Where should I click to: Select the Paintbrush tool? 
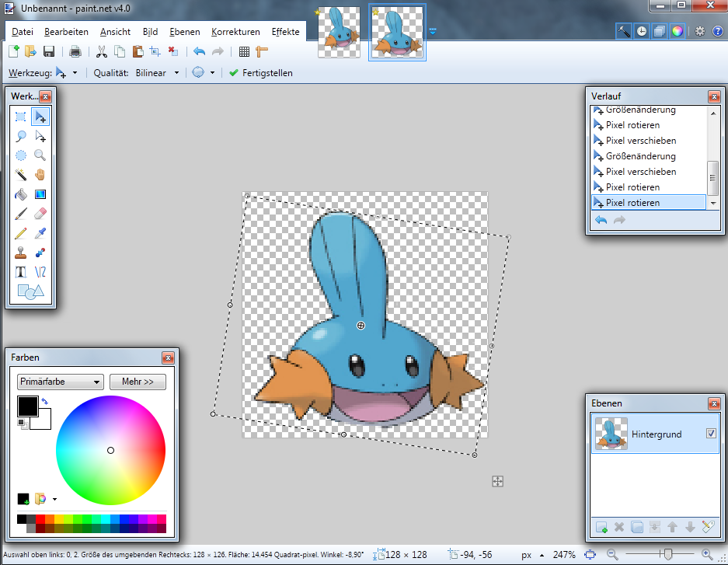pyautogui.click(x=20, y=214)
